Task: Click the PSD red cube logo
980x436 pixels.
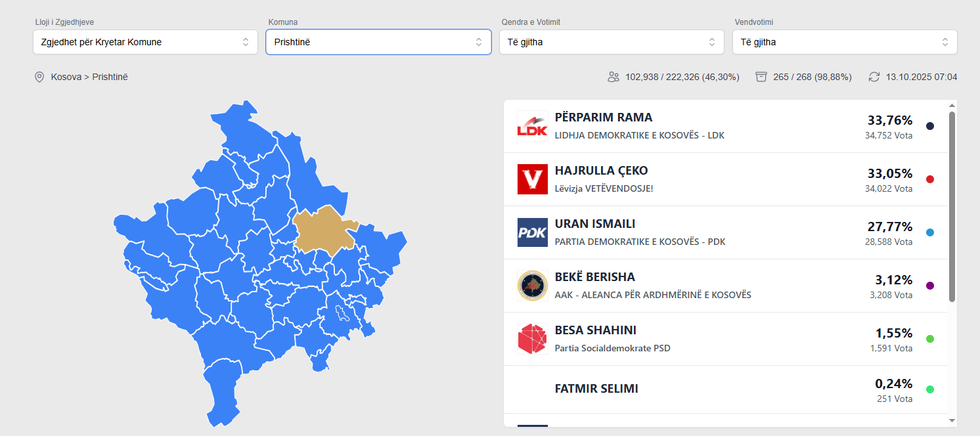Action: 532,339
